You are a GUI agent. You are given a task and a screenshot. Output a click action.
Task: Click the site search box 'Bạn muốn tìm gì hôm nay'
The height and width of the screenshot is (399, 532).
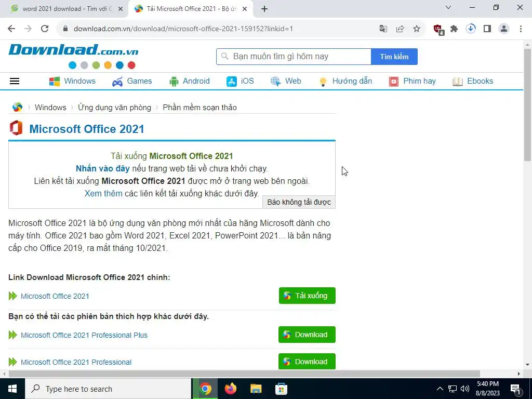point(294,56)
